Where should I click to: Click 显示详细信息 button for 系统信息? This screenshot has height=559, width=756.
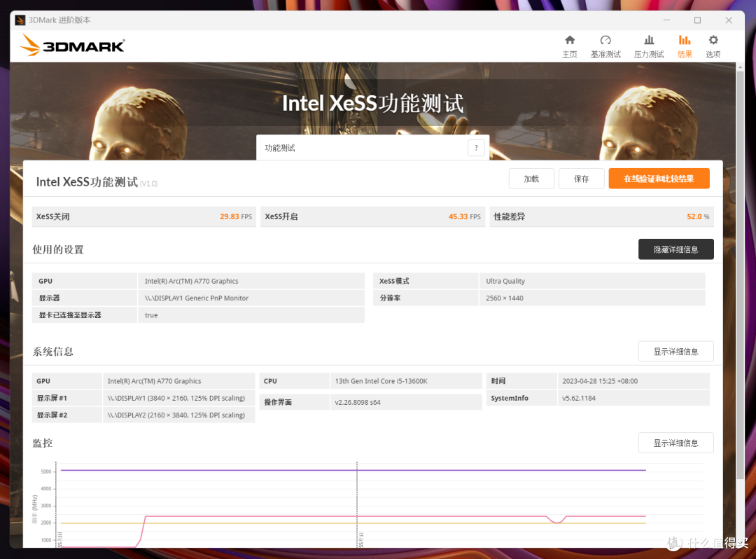(676, 352)
